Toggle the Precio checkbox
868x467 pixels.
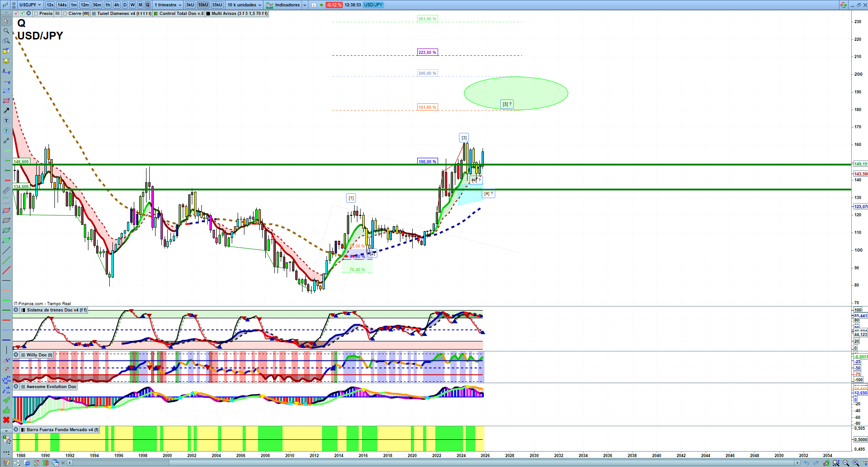(36, 14)
